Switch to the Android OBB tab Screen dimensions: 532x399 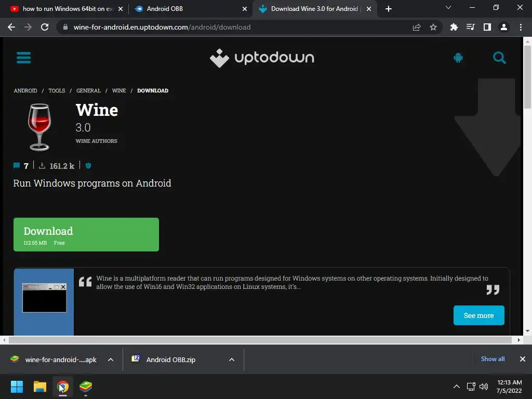pyautogui.click(x=191, y=9)
